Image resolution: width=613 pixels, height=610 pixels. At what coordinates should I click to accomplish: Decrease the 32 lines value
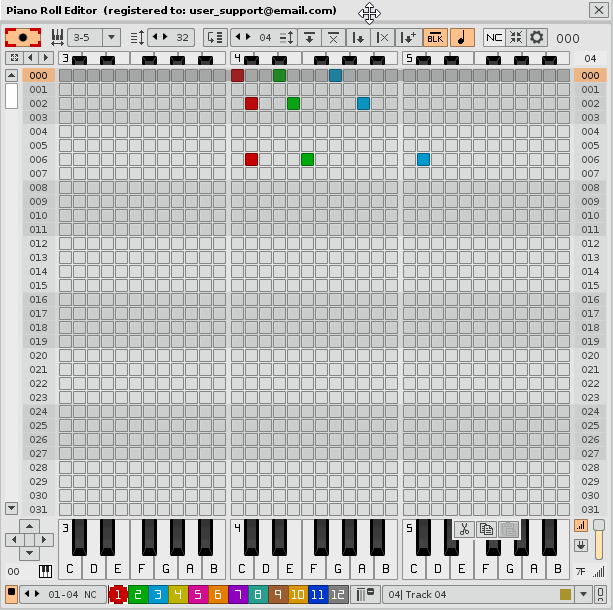click(x=155, y=37)
